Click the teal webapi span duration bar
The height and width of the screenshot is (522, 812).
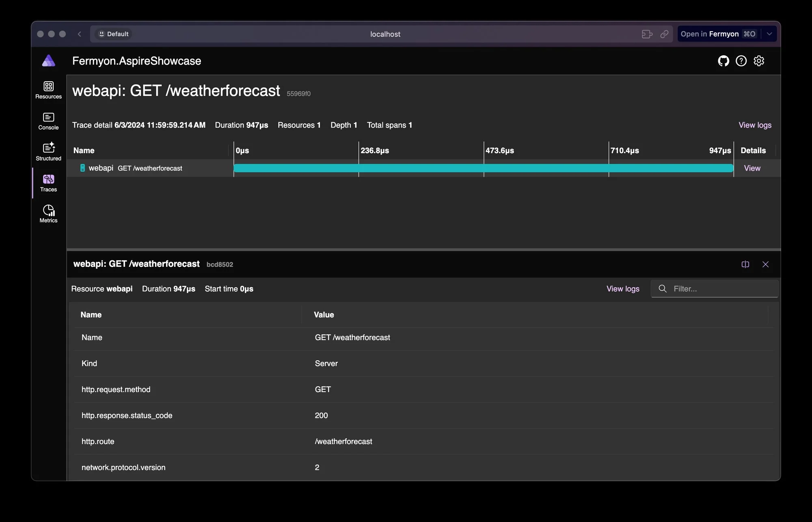click(483, 168)
